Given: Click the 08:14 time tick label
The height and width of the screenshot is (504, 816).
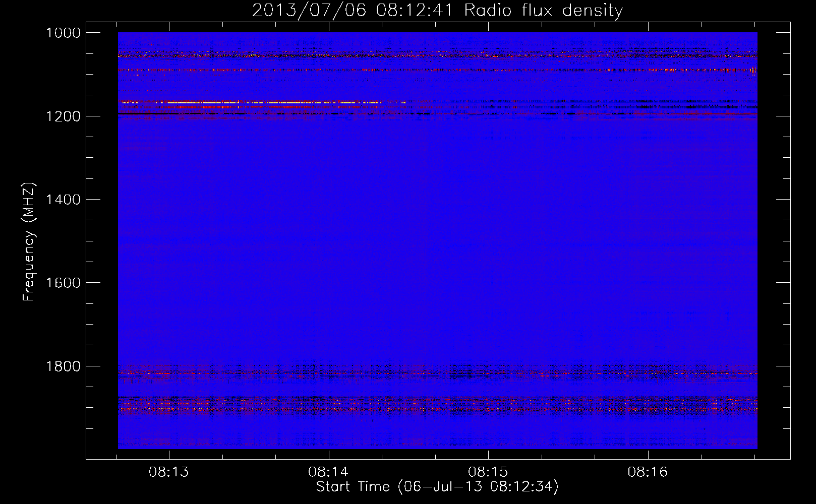Looking at the screenshot, I should click(x=328, y=472).
